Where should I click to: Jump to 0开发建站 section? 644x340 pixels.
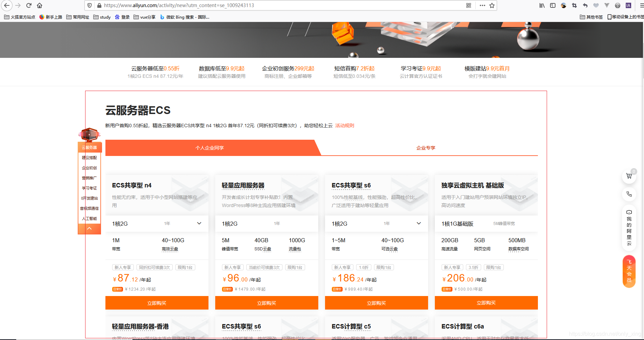coord(89,198)
